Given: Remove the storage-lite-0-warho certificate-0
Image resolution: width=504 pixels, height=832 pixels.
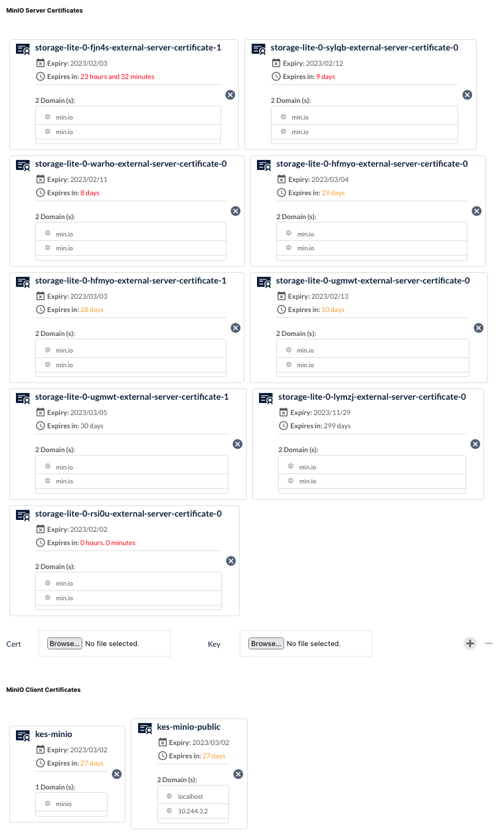Looking at the screenshot, I should pyautogui.click(x=235, y=211).
